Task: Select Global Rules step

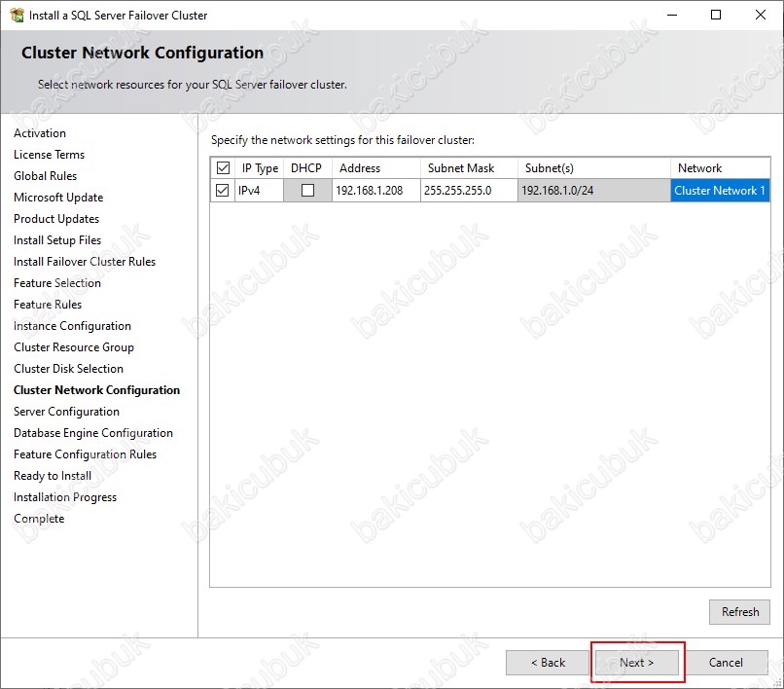Action: 46,176
